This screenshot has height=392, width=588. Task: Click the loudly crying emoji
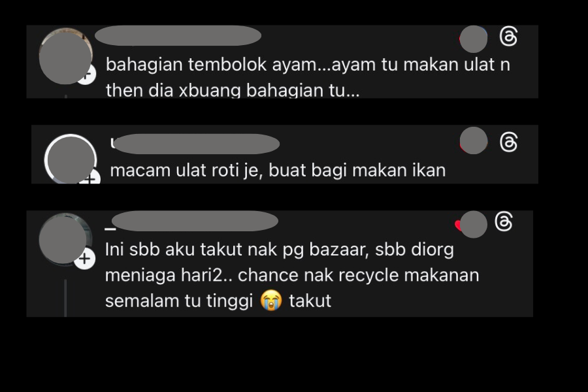coord(271,301)
